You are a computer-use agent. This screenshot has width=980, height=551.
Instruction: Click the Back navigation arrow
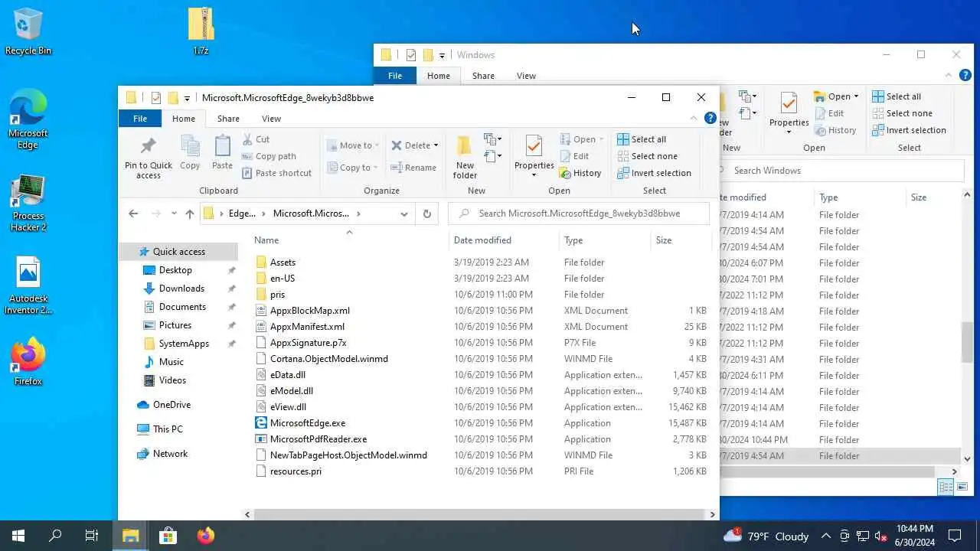point(133,214)
